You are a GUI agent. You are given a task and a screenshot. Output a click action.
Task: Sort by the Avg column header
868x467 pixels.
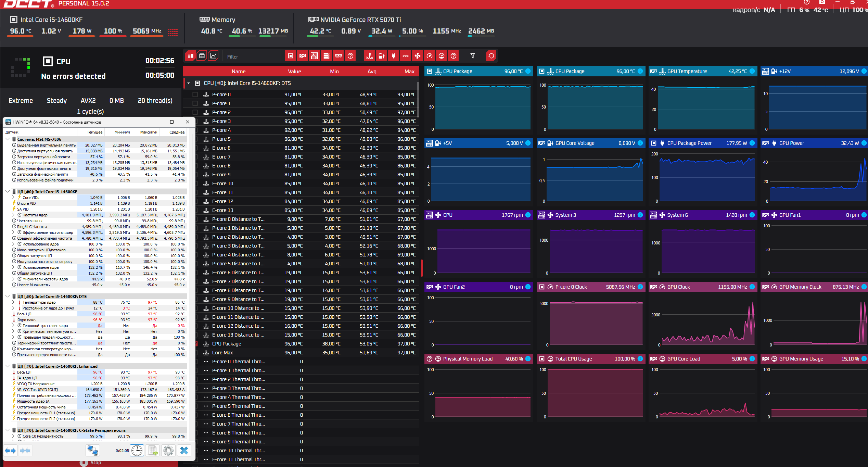(x=372, y=72)
